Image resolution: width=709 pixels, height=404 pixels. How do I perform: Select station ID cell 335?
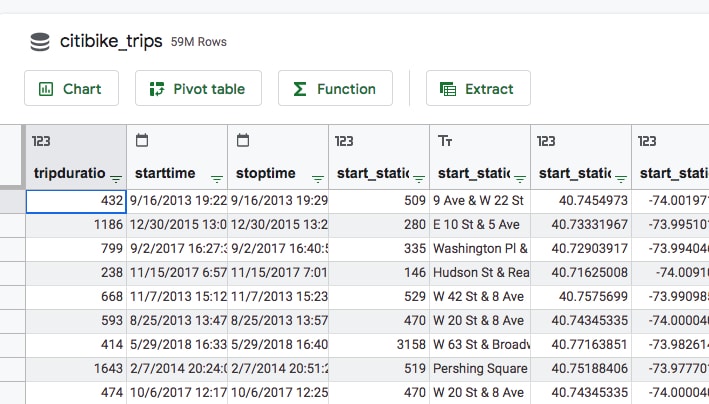click(379, 249)
